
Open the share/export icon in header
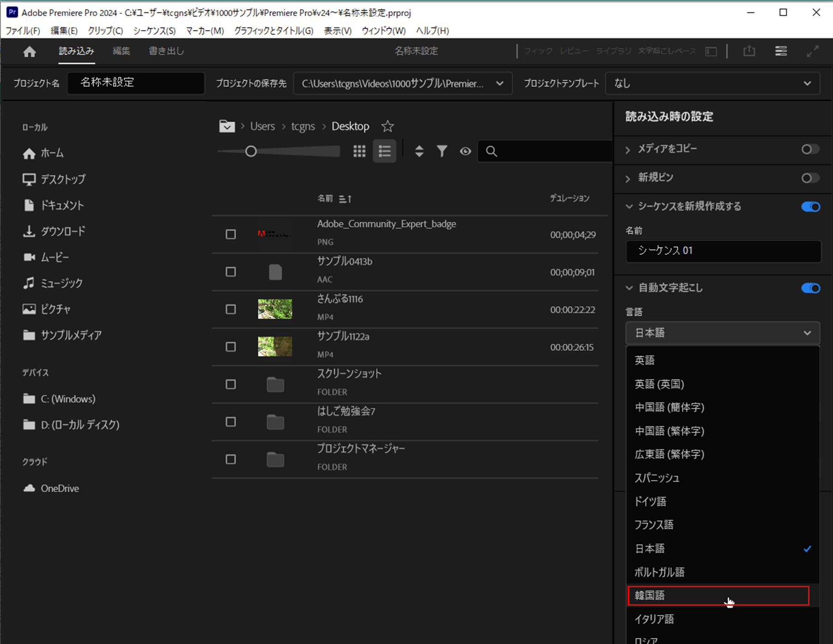[749, 51]
